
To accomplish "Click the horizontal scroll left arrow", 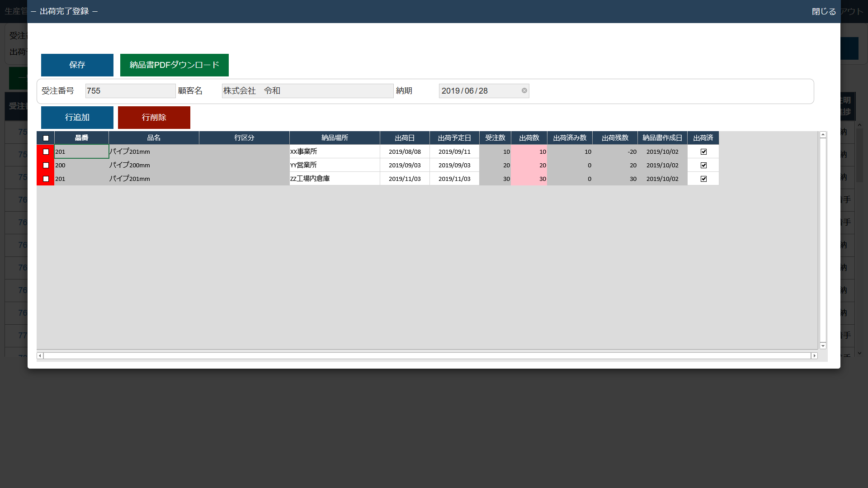I will pyautogui.click(x=40, y=356).
